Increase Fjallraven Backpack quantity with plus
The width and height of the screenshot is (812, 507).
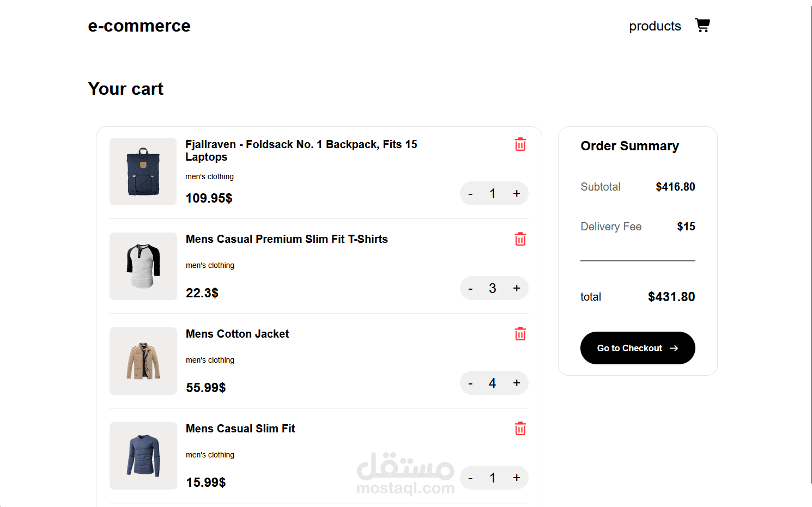(x=517, y=193)
